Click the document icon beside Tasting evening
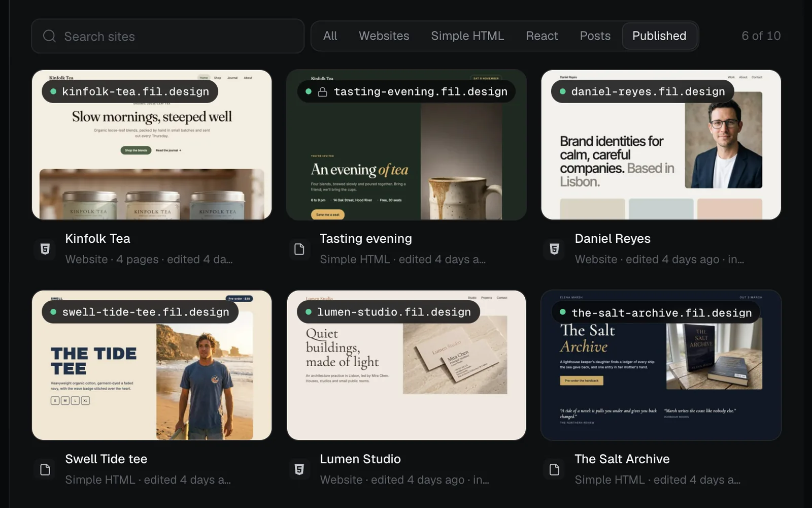This screenshot has height=508, width=812. 299,249
